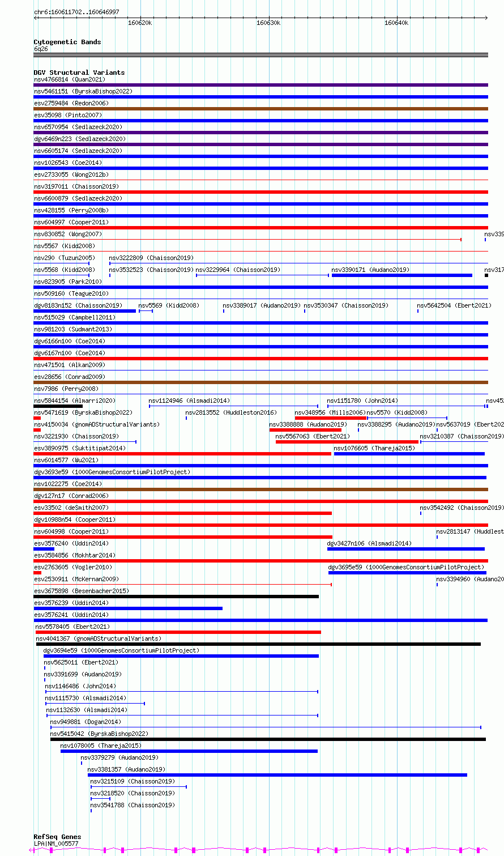Click variant nsv5642504 (Ebert2021)
Screen dimensions: 504x856
454,305
